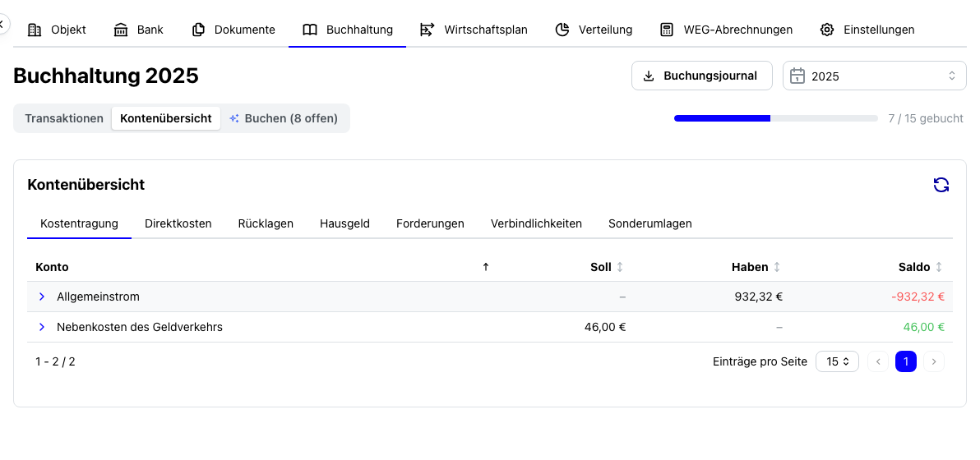Download the Buchungsjournal
980x460 pixels.
click(x=702, y=76)
